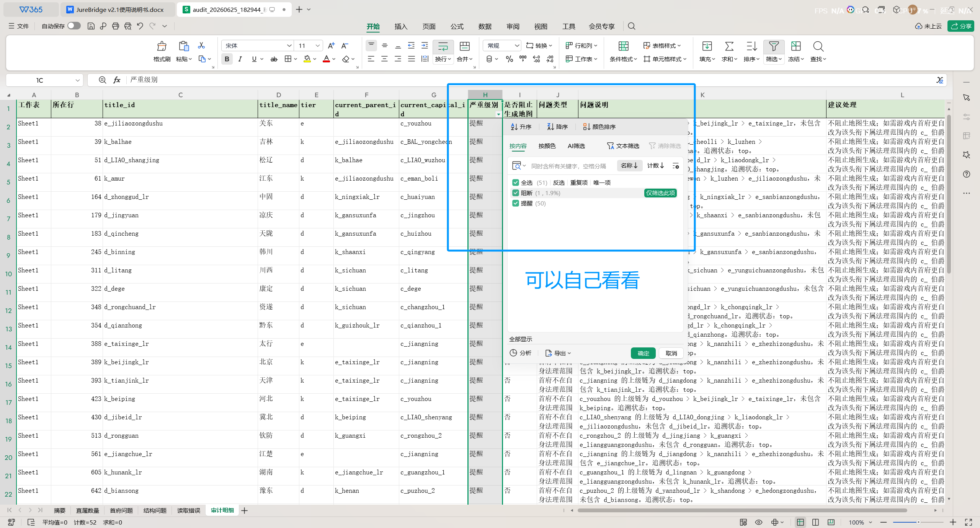Expand the name box dropdown arrow

tap(77, 80)
